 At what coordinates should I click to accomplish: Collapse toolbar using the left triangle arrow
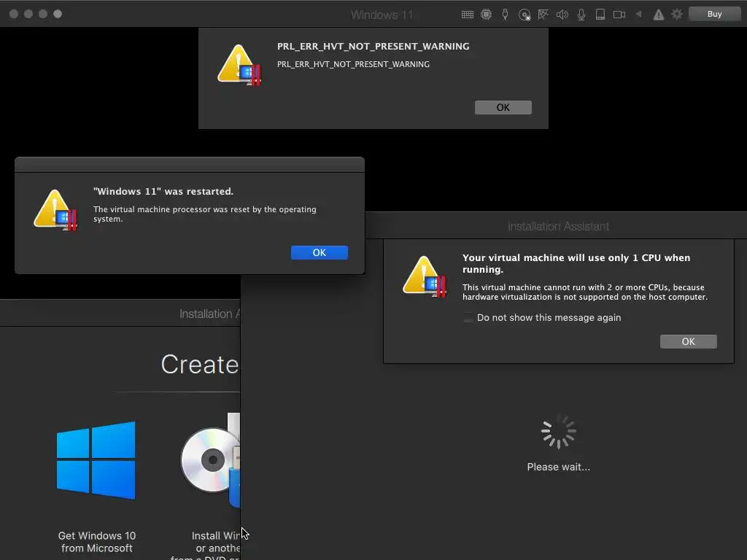click(639, 15)
